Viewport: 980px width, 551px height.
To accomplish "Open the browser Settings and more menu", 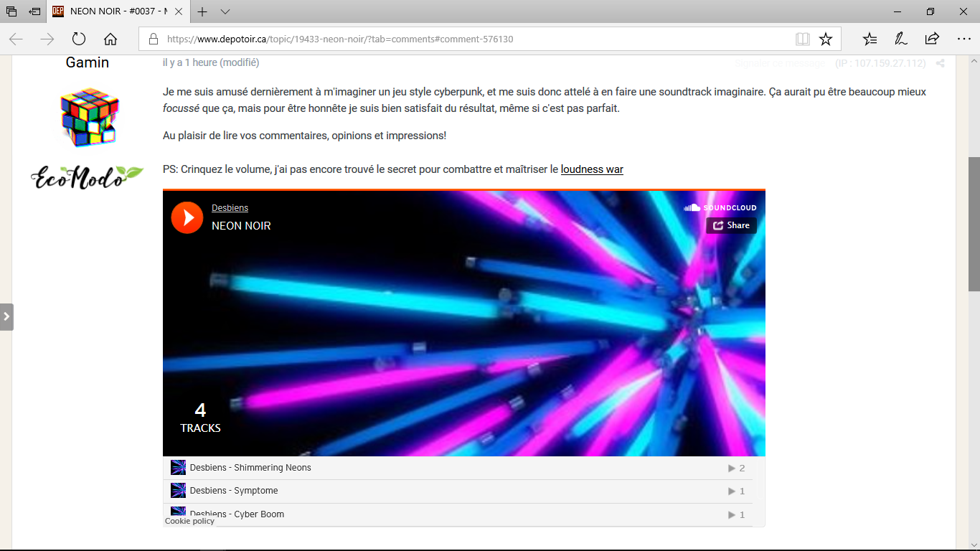I will coord(963,39).
